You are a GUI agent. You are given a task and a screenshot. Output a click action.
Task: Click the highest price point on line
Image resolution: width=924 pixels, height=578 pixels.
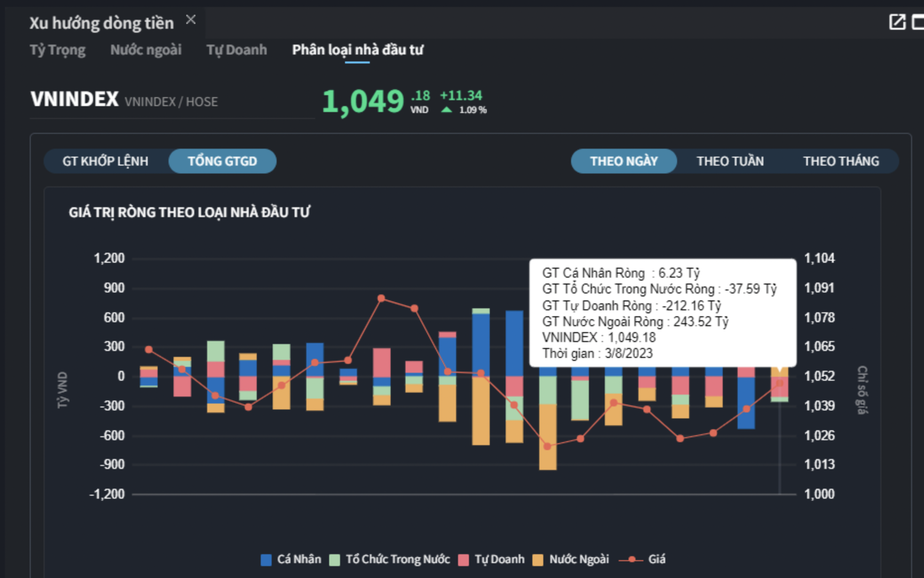coord(381,298)
